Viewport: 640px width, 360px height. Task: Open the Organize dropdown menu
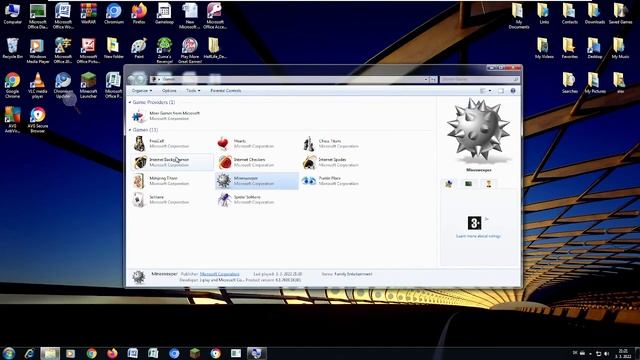142,91
